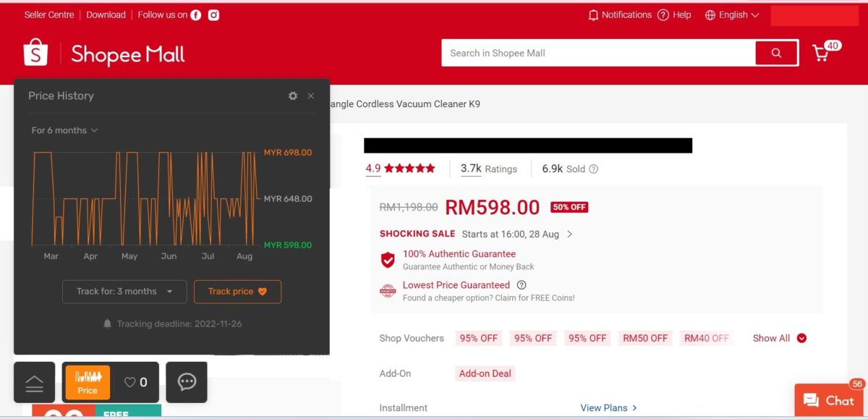Open Price History settings gear
Viewport: 868px width, 419px height.
[293, 96]
